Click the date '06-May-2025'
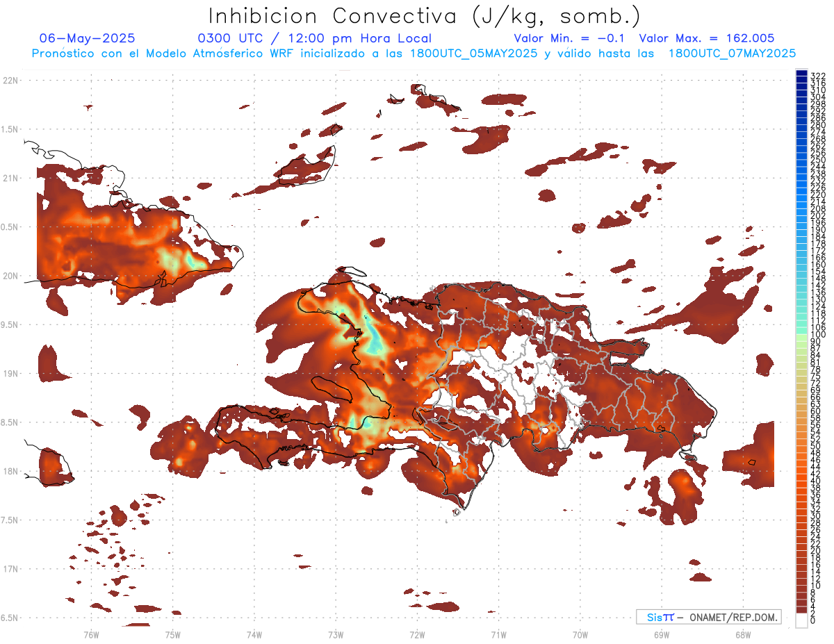 click(88, 38)
